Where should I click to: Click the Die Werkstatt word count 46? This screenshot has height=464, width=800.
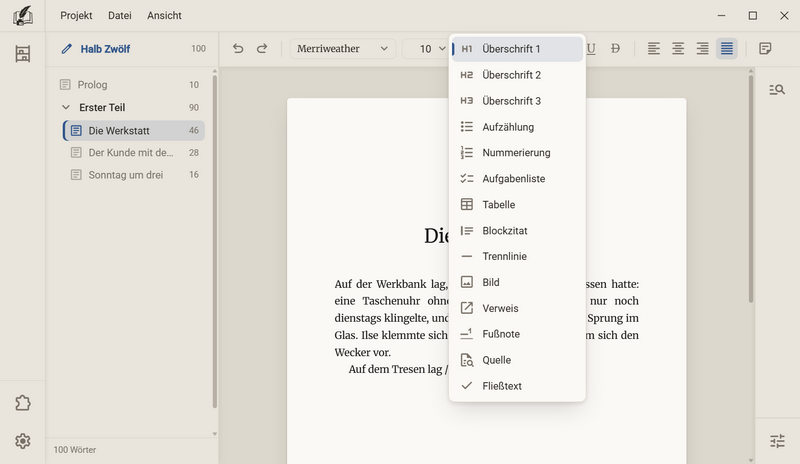pos(194,131)
